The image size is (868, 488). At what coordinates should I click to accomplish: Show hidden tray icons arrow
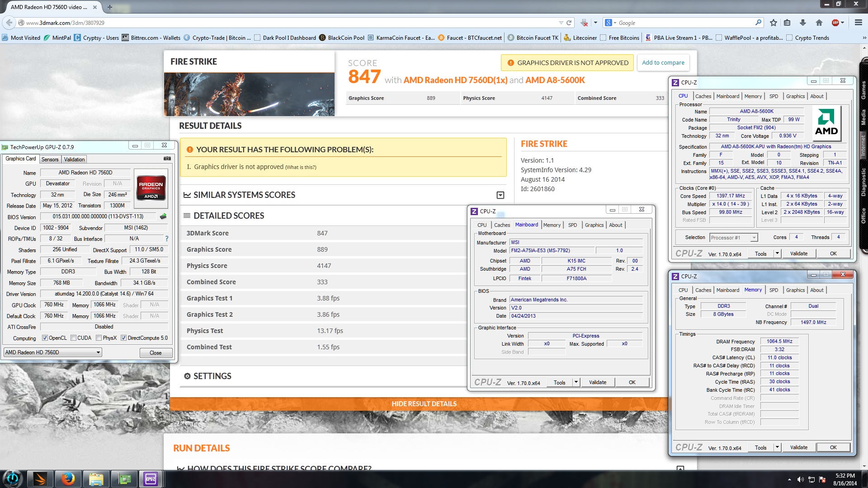[789, 479]
